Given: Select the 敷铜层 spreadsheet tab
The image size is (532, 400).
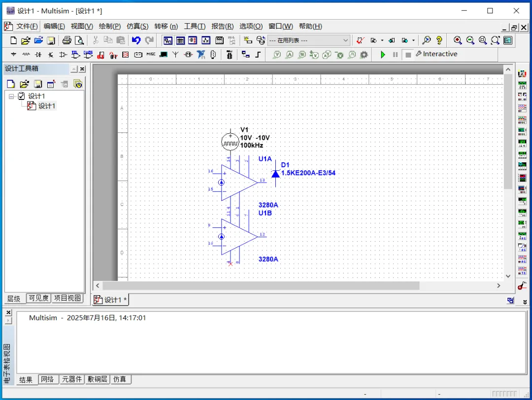Looking at the screenshot, I should tap(98, 379).
